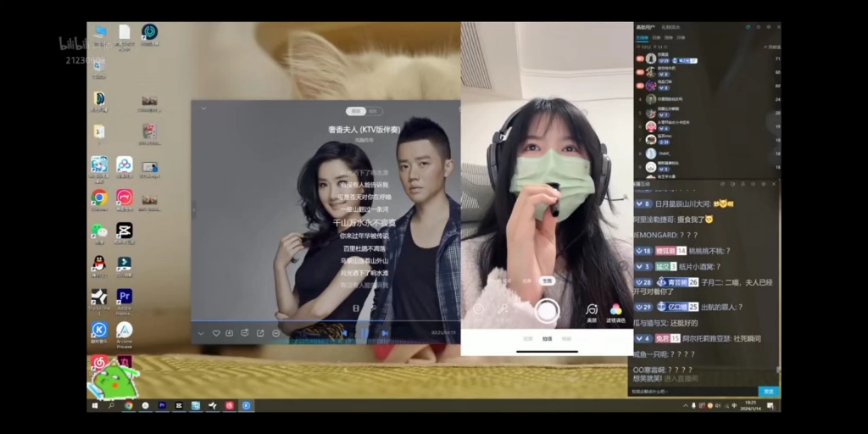Switch to Kugou music in taskbar
Viewport: 868px width, 434px height.
click(247, 406)
